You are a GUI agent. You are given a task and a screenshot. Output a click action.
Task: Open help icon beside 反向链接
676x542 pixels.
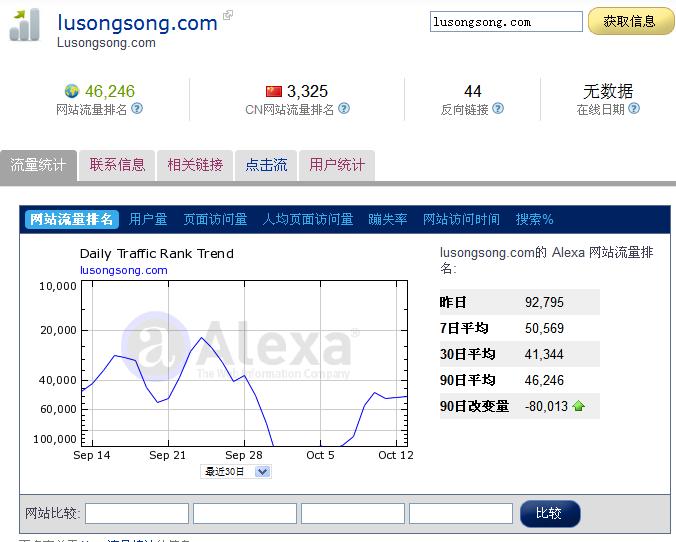[x=498, y=108]
